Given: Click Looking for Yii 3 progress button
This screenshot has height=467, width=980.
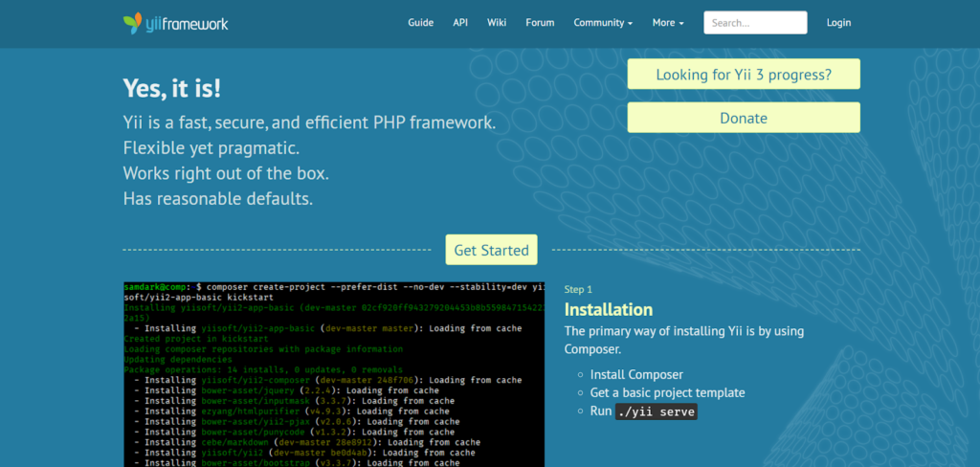Looking at the screenshot, I should click(744, 75).
